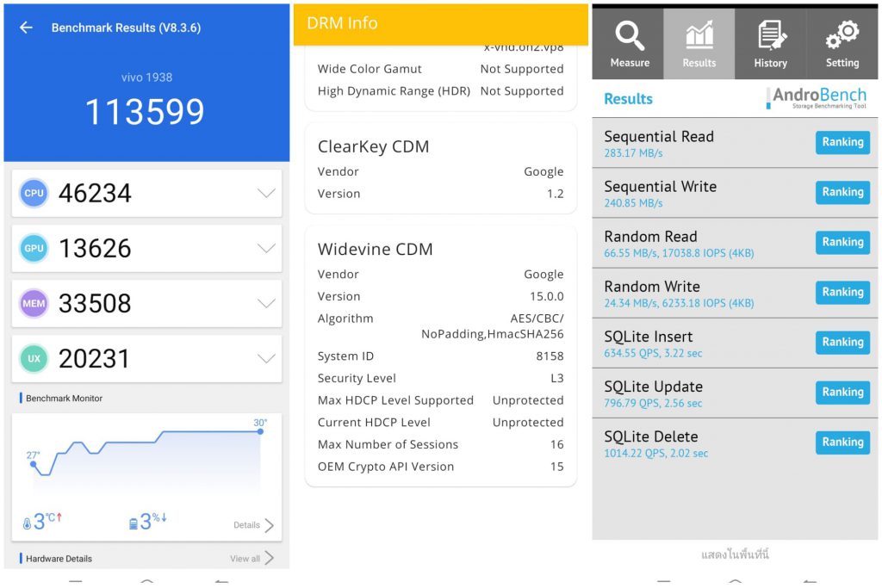Screen dimensions: 882x588
Task: Tap High Dynamic Range (HDR) row
Action: pyautogui.click(x=440, y=91)
